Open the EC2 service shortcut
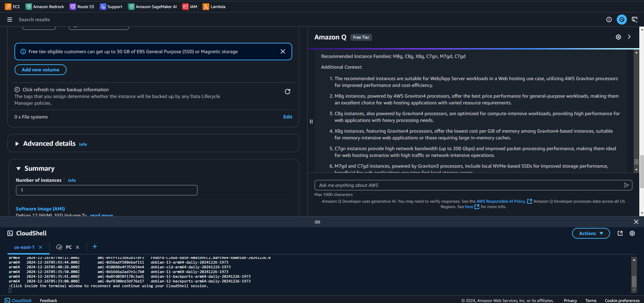This screenshot has height=303, width=644. click(12, 7)
